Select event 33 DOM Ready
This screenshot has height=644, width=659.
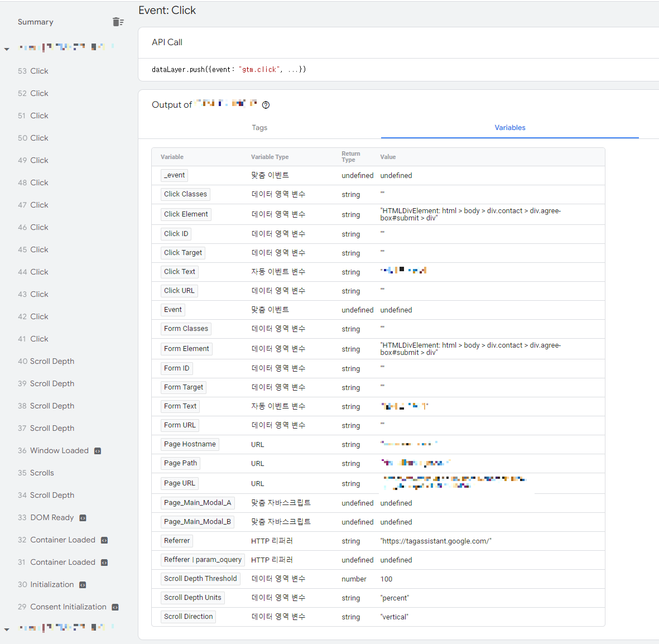click(46, 517)
